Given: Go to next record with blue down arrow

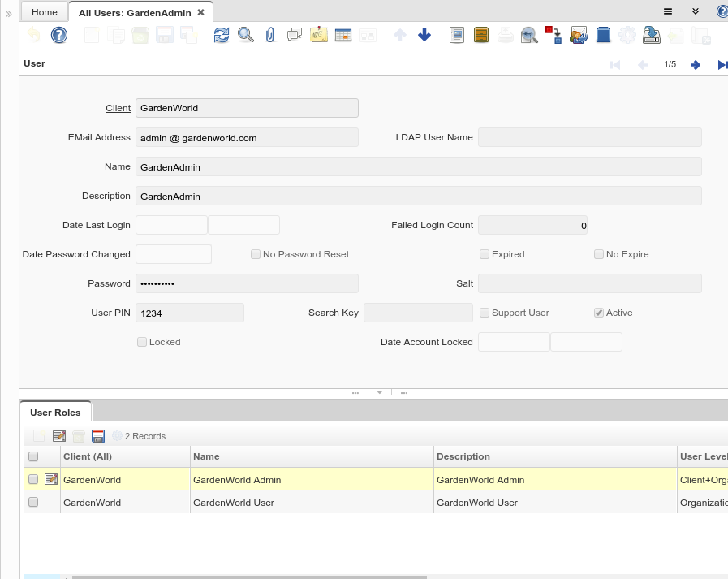Looking at the screenshot, I should [424, 35].
